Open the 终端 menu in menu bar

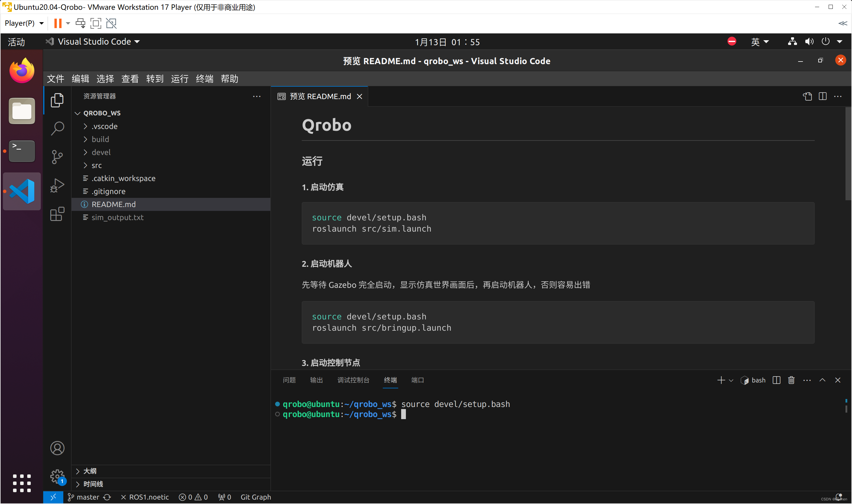(x=204, y=79)
